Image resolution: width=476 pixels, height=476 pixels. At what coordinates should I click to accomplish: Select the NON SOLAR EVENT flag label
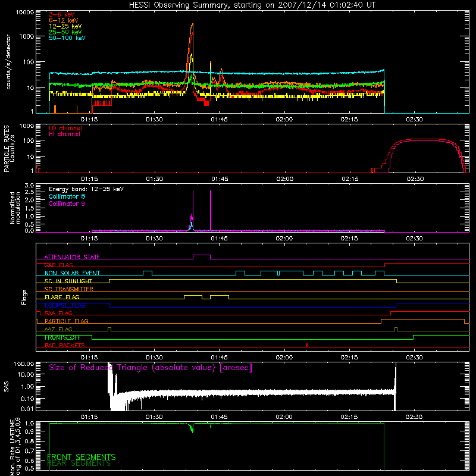pyautogui.click(x=72, y=273)
